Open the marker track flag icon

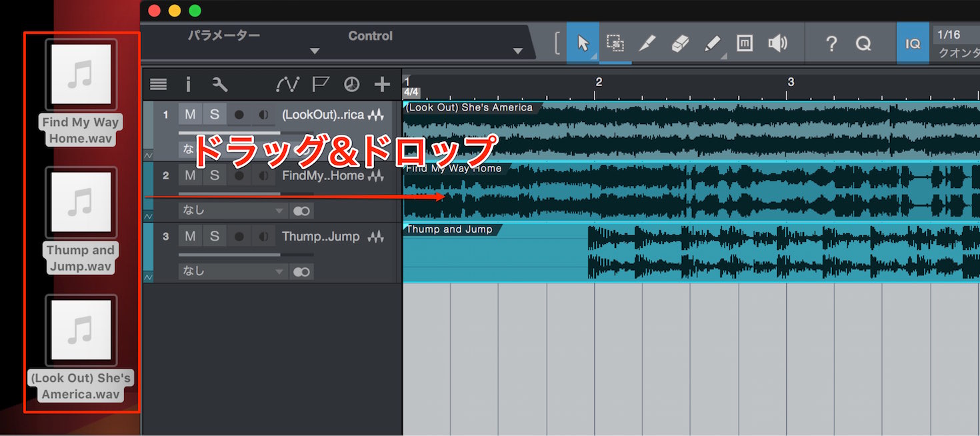pos(321,84)
